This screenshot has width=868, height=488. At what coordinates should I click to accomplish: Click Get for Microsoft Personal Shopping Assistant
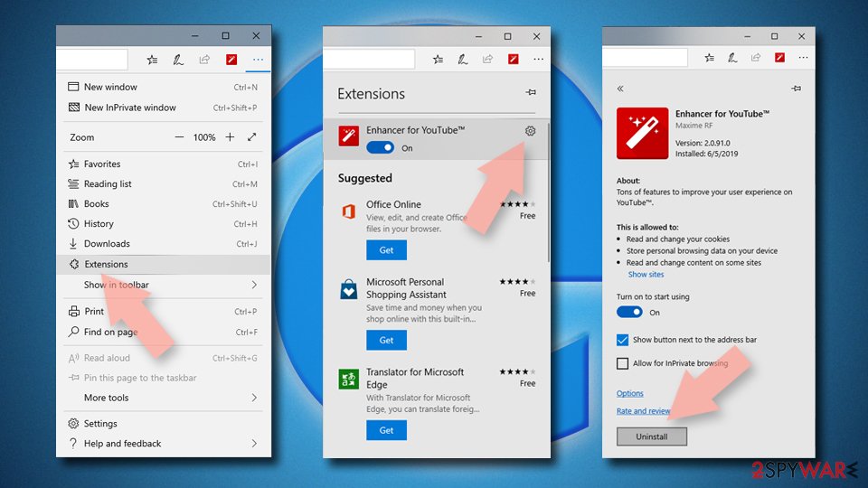coord(386,341)
